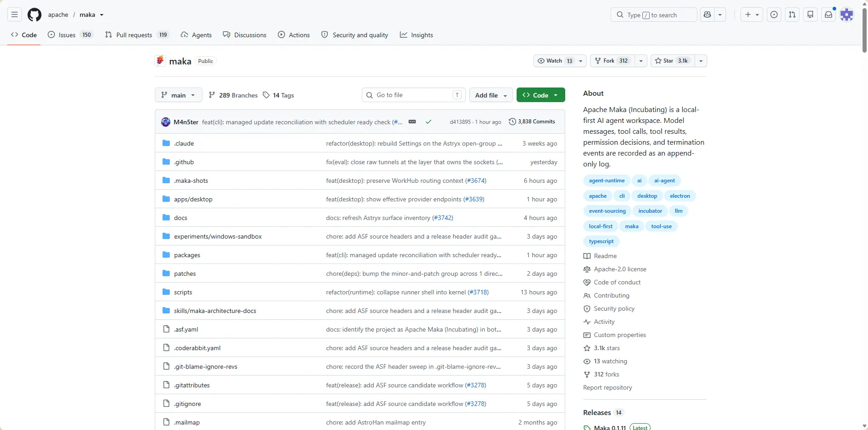
Task: Expand the Fork options dropdown arrow
Action: click(x=641, y=61)
